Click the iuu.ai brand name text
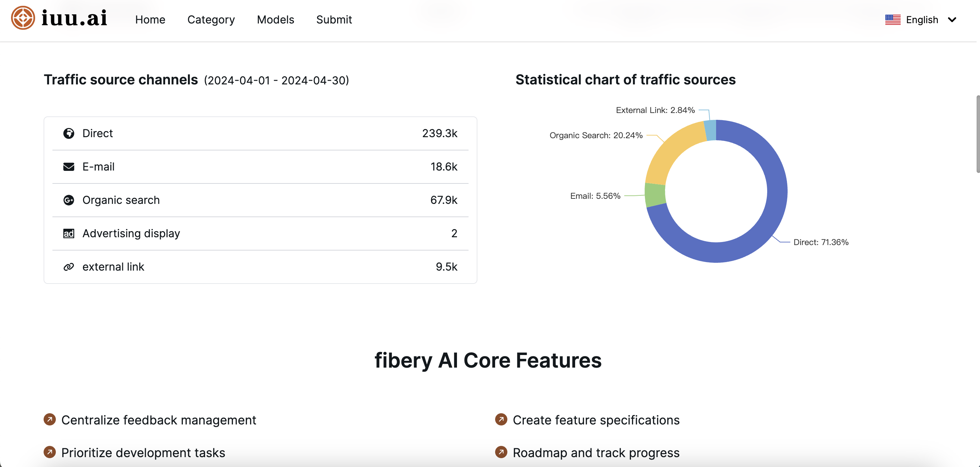The height and width of the screenshot is (467, 980). (74, 18)
